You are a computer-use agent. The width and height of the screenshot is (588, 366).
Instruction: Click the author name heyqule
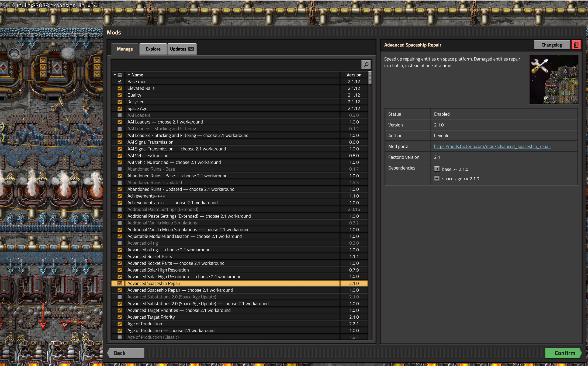[441, 136]
